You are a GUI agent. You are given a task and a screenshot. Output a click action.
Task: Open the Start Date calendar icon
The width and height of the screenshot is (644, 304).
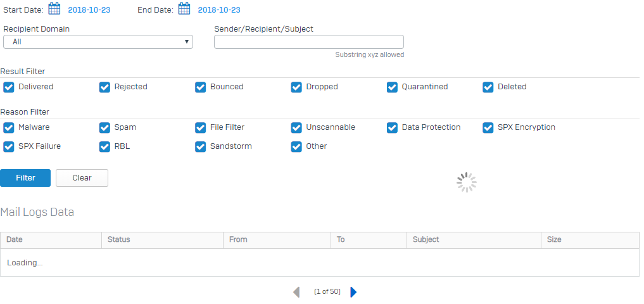[54, 9]
